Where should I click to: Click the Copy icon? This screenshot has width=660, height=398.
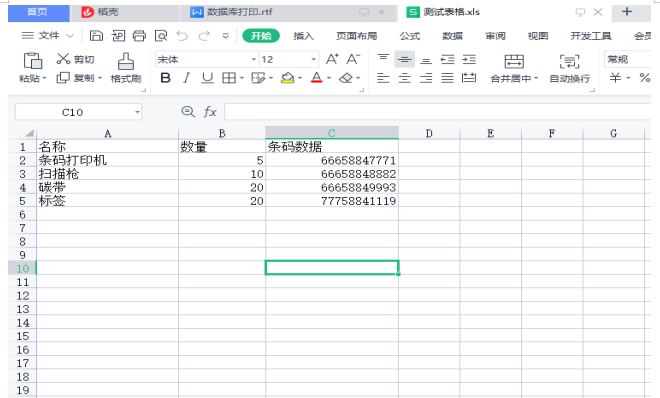(x=63, y=78)
